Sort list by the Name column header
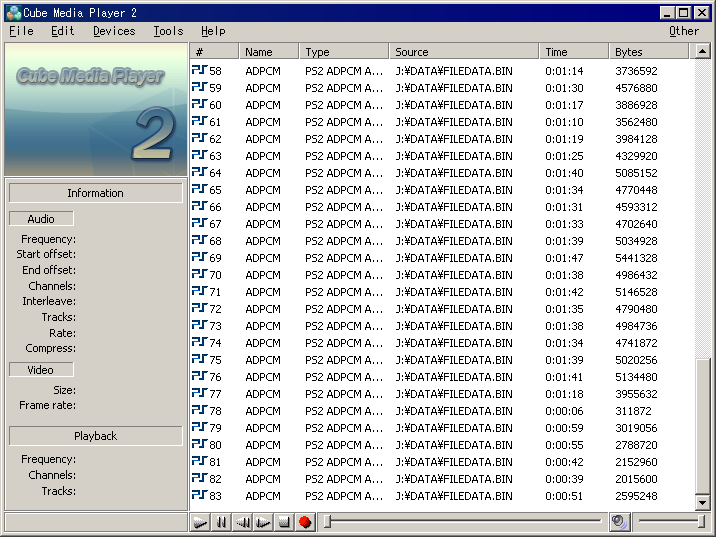 pyautogui.click(x=269, y=52)
